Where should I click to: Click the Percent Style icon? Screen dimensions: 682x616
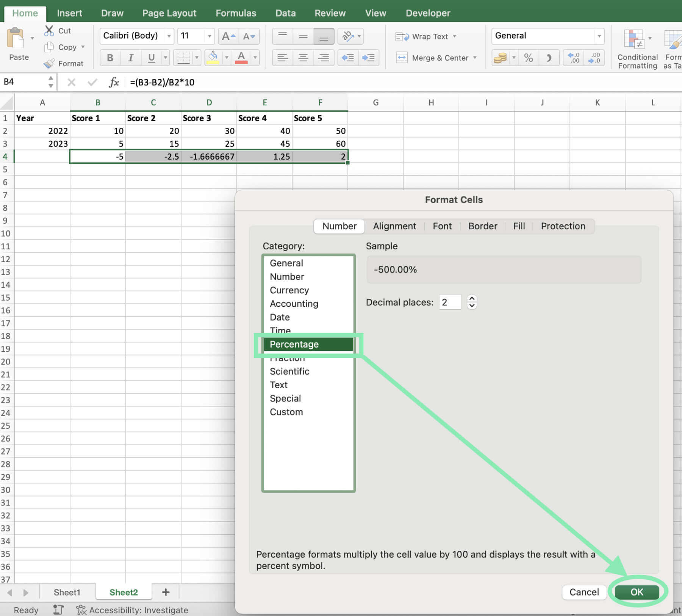[529, 58]
